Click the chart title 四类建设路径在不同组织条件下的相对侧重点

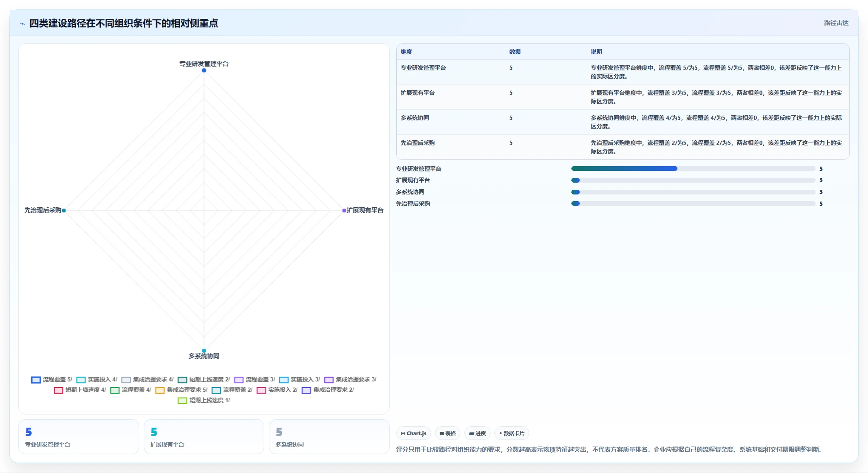124,24
